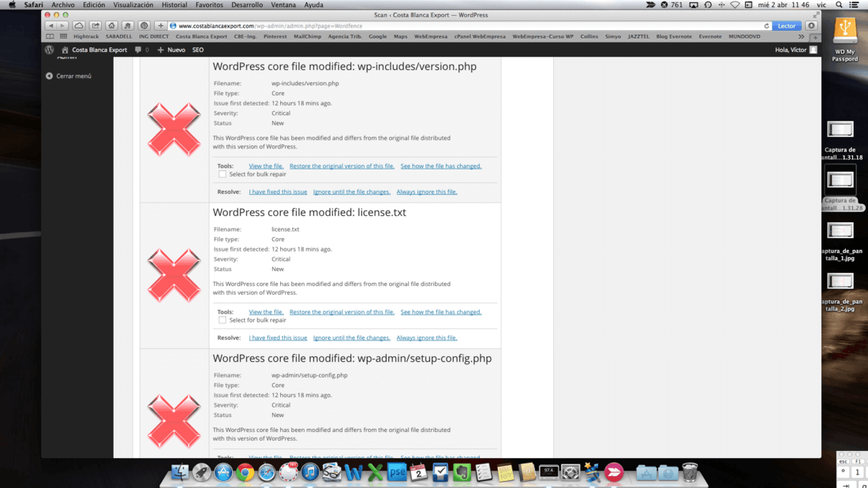Select the WD My Passport drive on desktop

click(845, 40)
